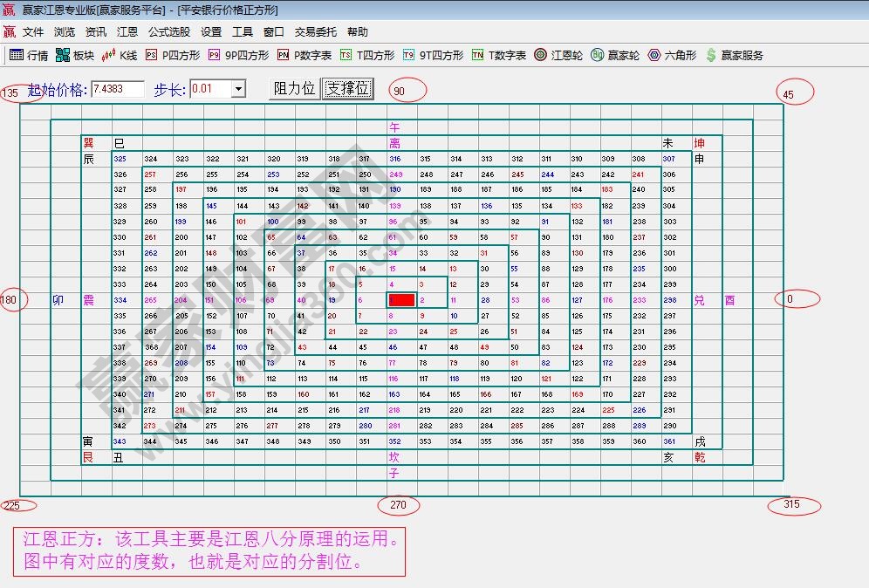
Task: Select the T四方形 time square tool
Action: (x=367, y=55)
